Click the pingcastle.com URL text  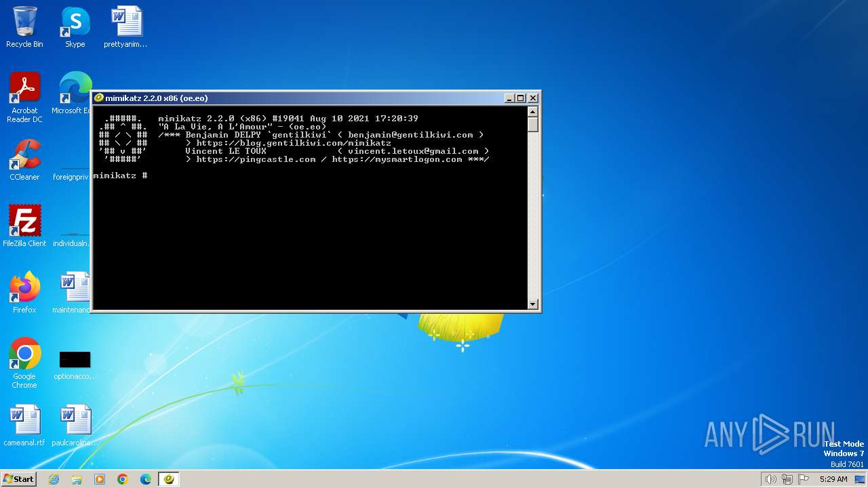point(256,159)
